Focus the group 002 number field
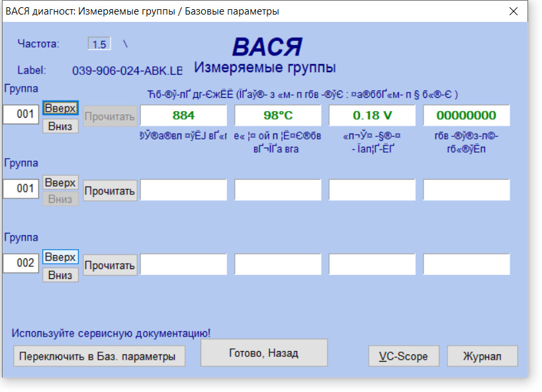This screenshot has height=392, width=542. (x=21, y=263)
